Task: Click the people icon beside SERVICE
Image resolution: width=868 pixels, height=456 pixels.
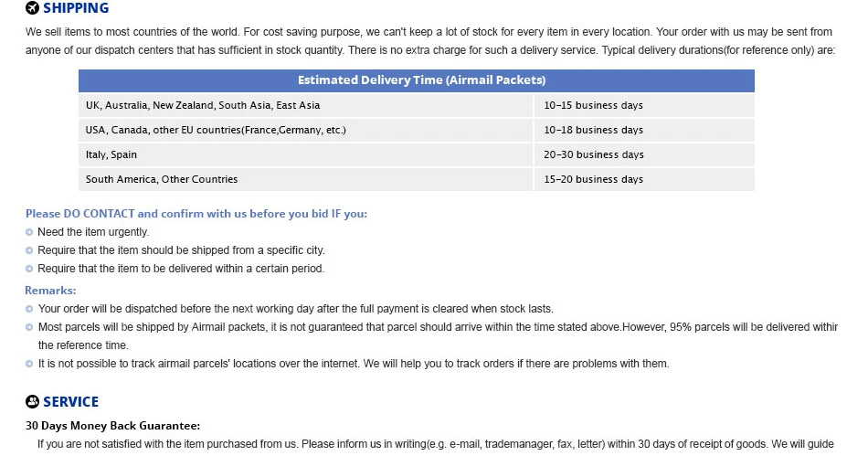Action: (33, 401)
